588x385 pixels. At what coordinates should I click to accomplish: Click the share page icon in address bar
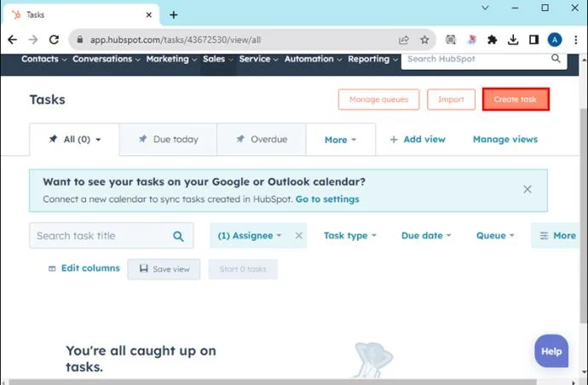(x=403, y=40)
